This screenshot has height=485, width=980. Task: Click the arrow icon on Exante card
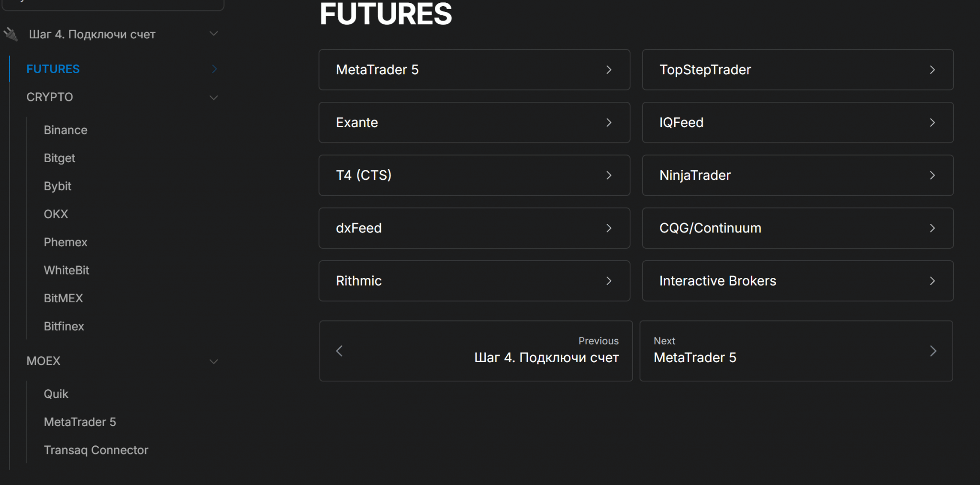(609, 123)
